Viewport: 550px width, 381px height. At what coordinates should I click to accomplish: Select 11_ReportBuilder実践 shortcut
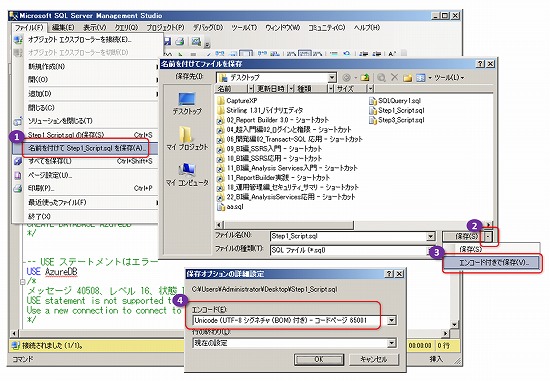(274, 178)
